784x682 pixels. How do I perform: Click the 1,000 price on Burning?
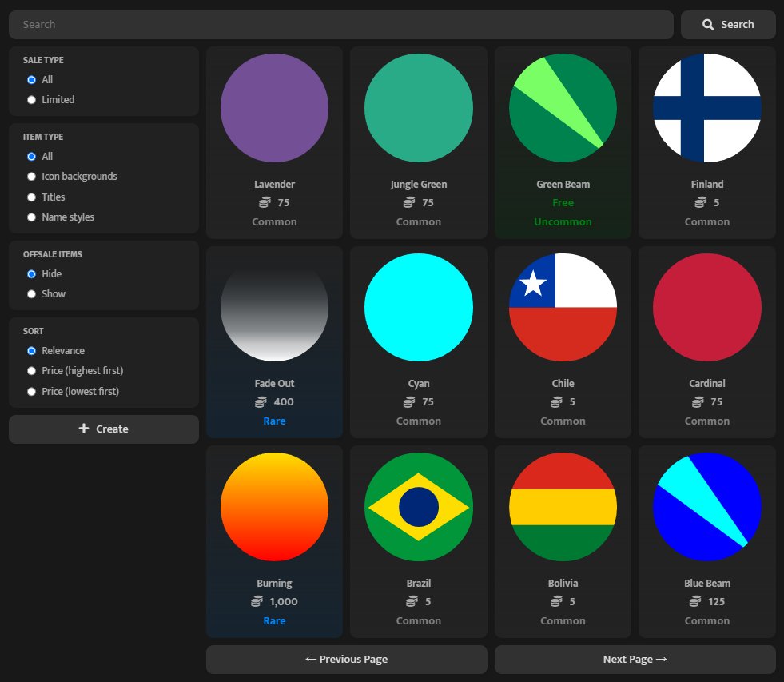[x=284, y=601]
